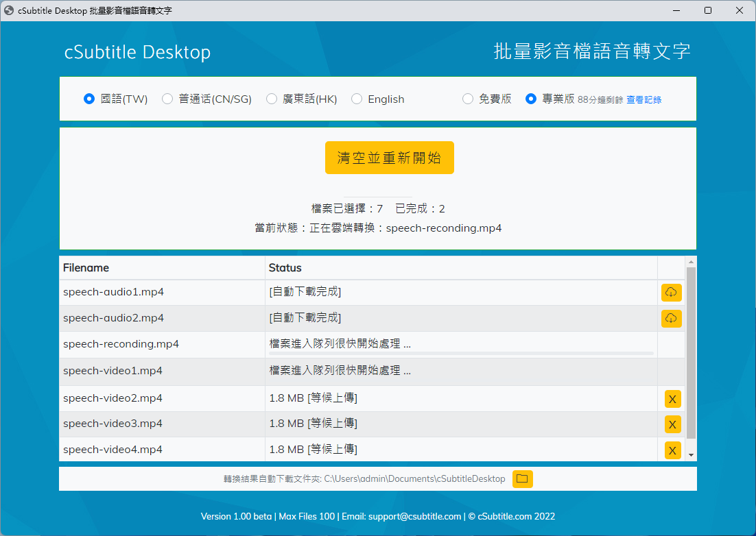The width and height of the screenshot is (756, 536).
Task: Select the speech-reconding.mp4 filename in list
Action: pos(121,344)
